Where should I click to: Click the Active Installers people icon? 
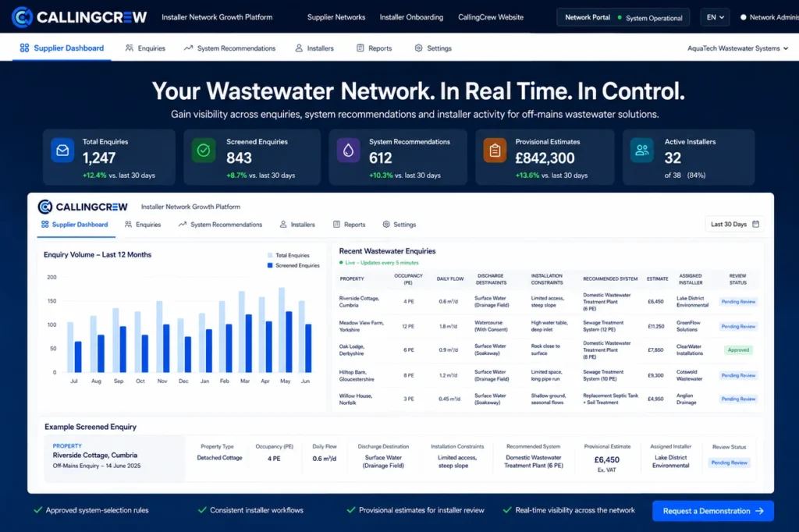click(642, 151)
